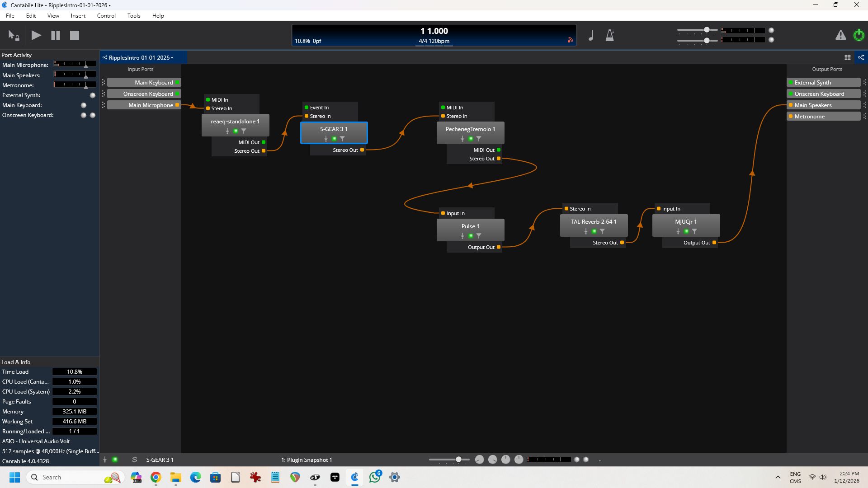Toggle run LED on TAL-Reverb-2-64 1
The height and width of the screenshot is (488, 868).
coord(594,231)
